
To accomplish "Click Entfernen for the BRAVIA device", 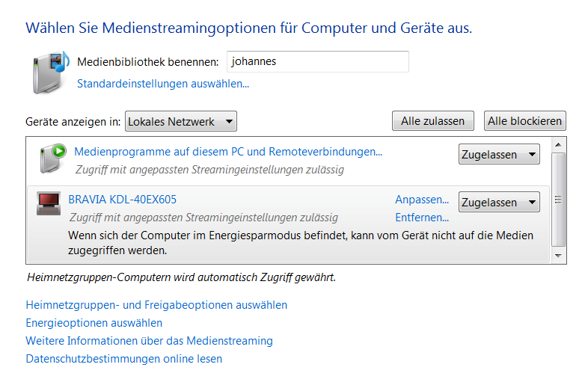I will 422,218.
